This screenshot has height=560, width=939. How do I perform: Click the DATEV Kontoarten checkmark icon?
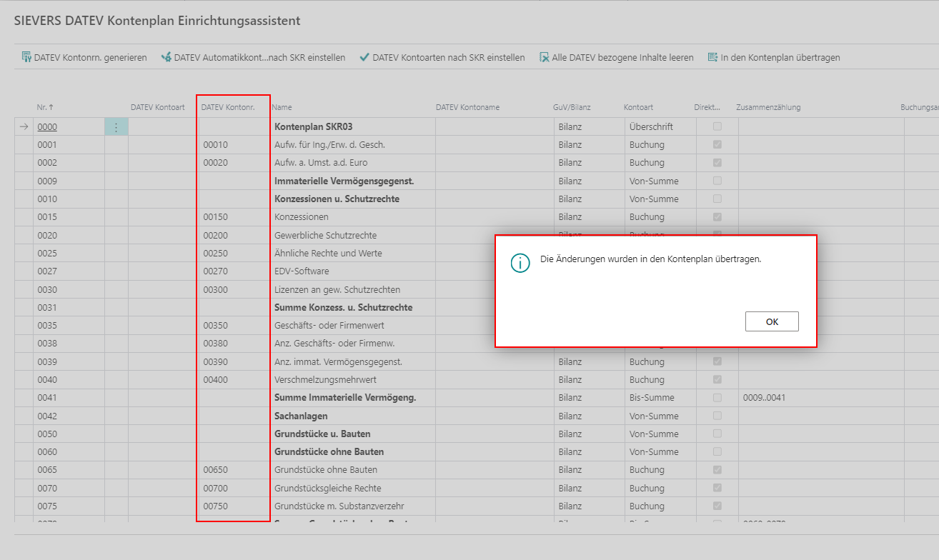coord(364,57)
